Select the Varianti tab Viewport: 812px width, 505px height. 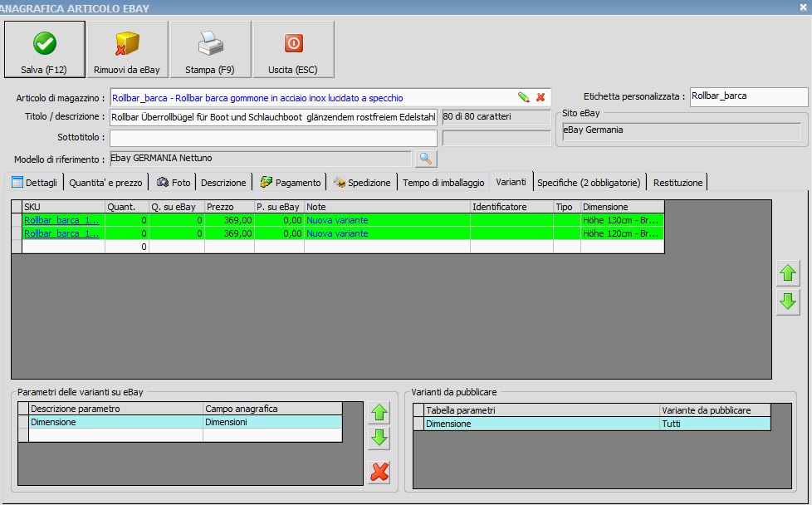(511, 182)
